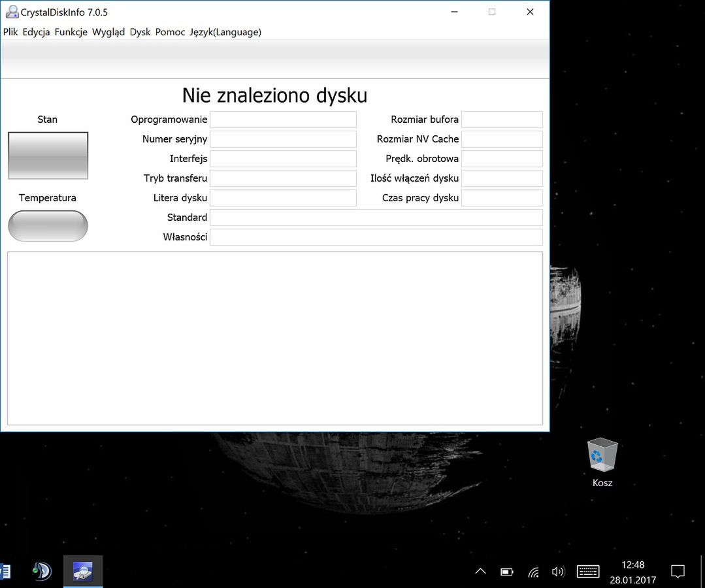
Task: Click the Numer seryjny field
Action: pos(284,139)
